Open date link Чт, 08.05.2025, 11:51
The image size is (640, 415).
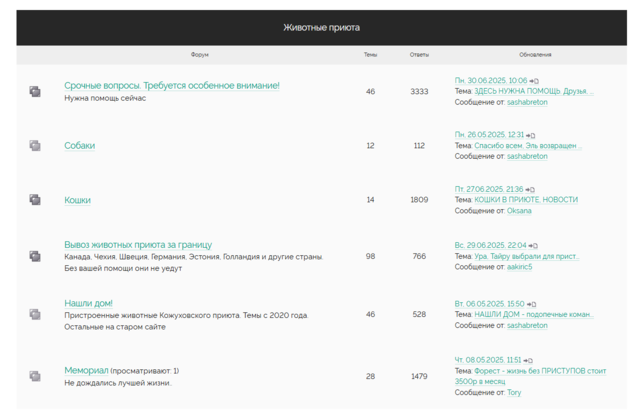pyautogui.click(x=488, y=360)
